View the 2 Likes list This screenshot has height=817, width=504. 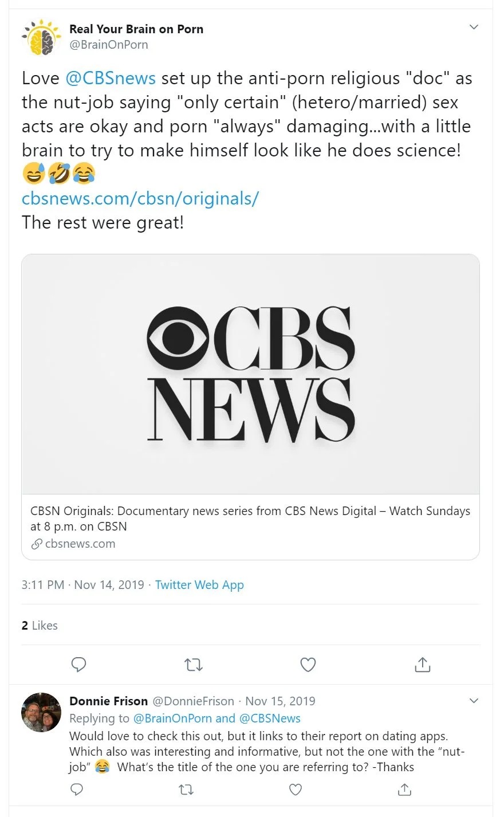click(40, 626)
